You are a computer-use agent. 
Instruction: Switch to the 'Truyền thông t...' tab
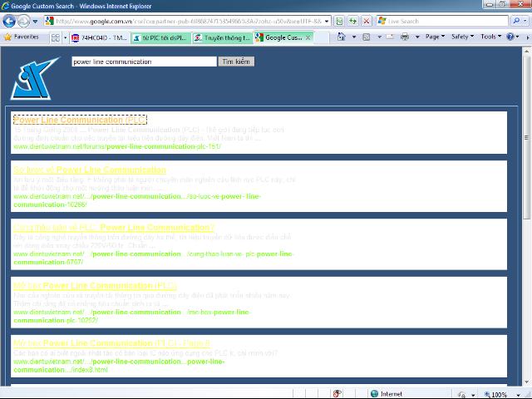pos(223,37)
